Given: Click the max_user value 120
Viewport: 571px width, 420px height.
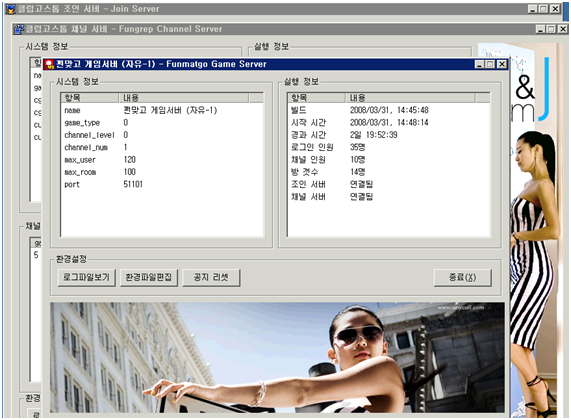Looking at the screenshot, I should [130, 160].
